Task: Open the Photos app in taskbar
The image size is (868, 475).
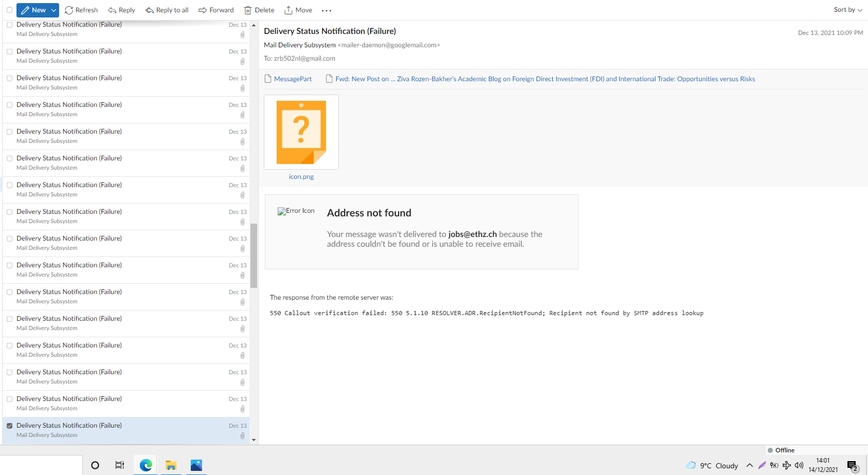Action: [x=196, y=465]
